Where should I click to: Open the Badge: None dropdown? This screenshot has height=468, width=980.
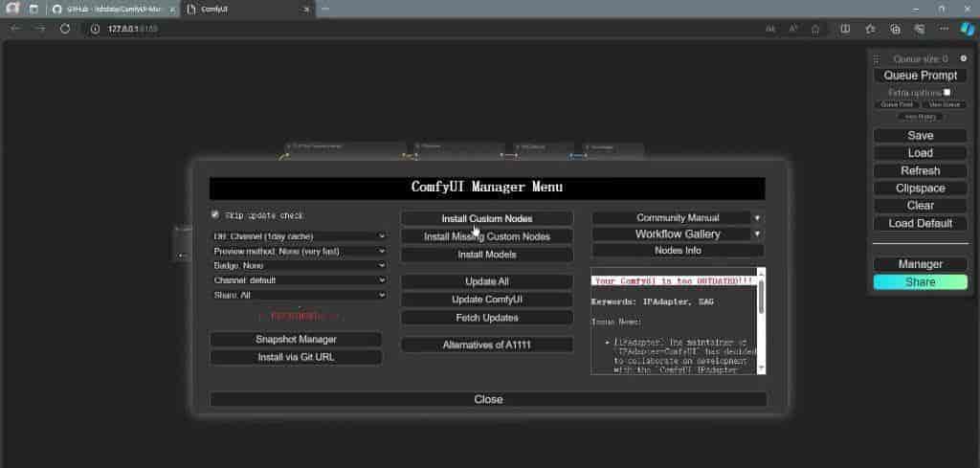[299, 265]
